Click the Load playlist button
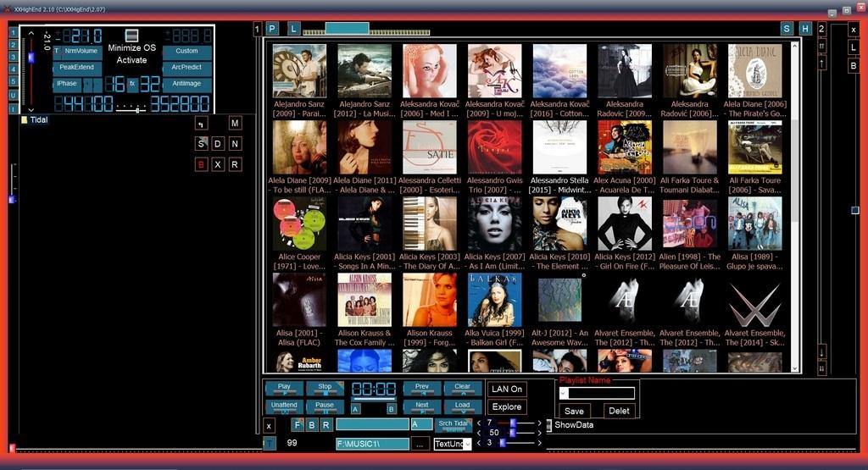The height and width of the screenshot is (470, 868). pyautogui.click(x=462, y=407)
